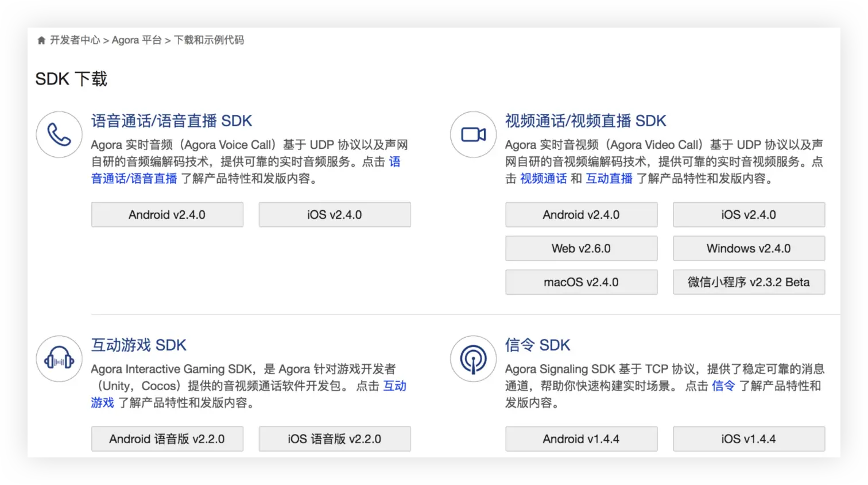Viewport: 868px width, 485px height.
Task: Download Web v2.6.0 video SDK
Action: (582, 248)
